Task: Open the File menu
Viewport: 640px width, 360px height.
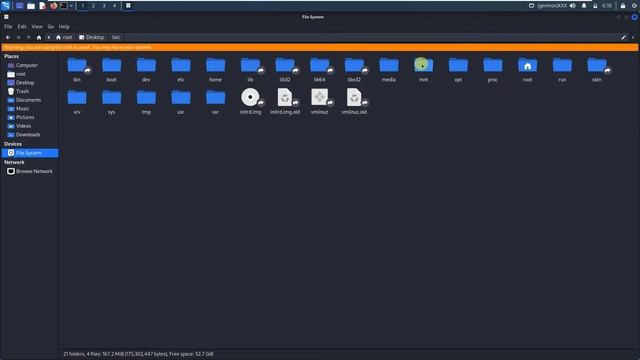Action: (x=8, y=27)
